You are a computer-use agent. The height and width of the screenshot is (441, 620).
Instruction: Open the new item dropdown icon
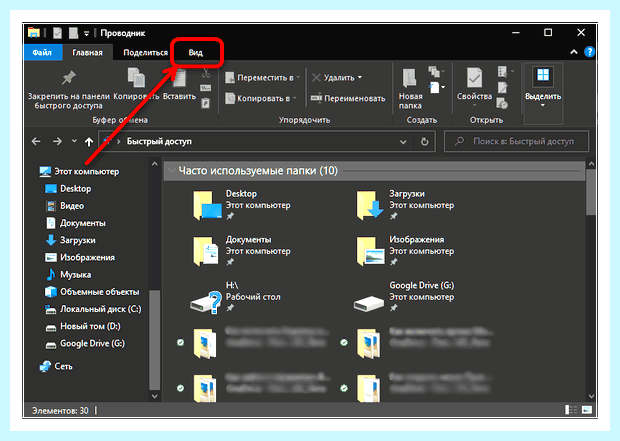pyautogui.click(x=437, y=87)
